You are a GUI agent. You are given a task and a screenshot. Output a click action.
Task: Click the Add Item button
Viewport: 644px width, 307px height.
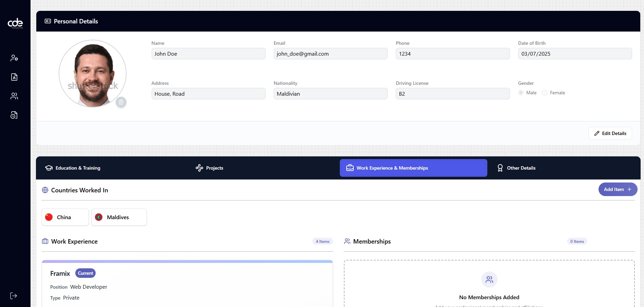617,189
